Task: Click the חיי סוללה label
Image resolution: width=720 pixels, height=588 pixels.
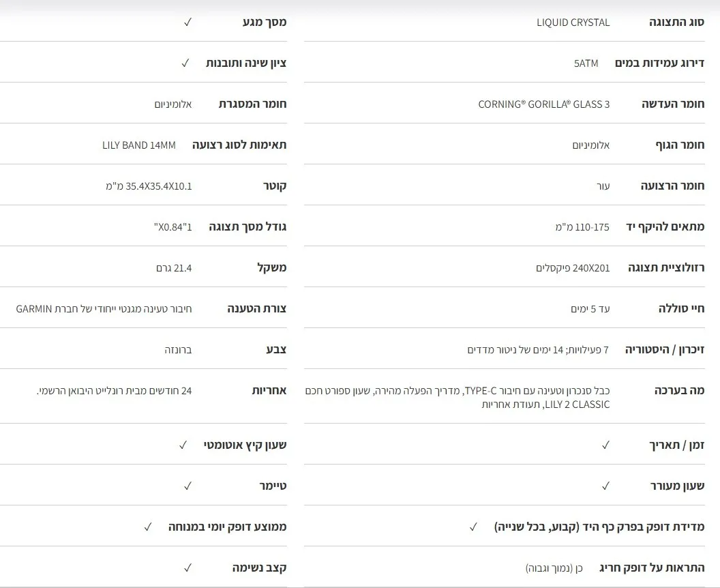Action: coord(681,309)
